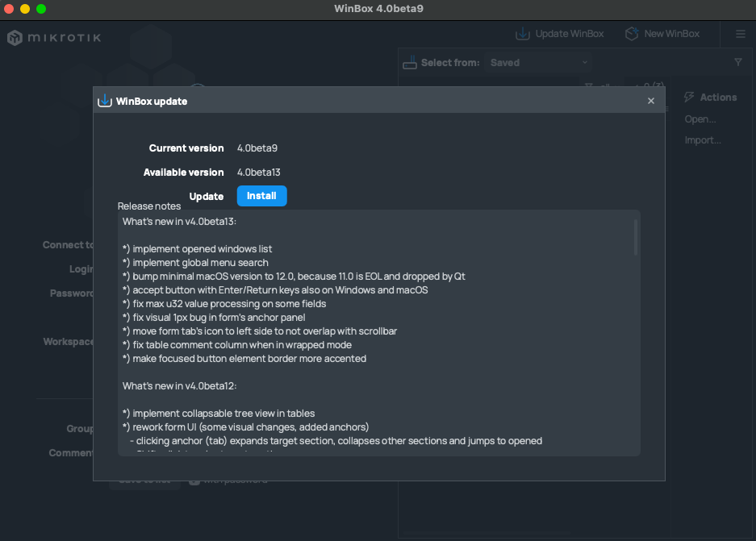Screen dimensions: 756x541
Task: Click the WinBox update dialog title text
Action: pos(152,101)
